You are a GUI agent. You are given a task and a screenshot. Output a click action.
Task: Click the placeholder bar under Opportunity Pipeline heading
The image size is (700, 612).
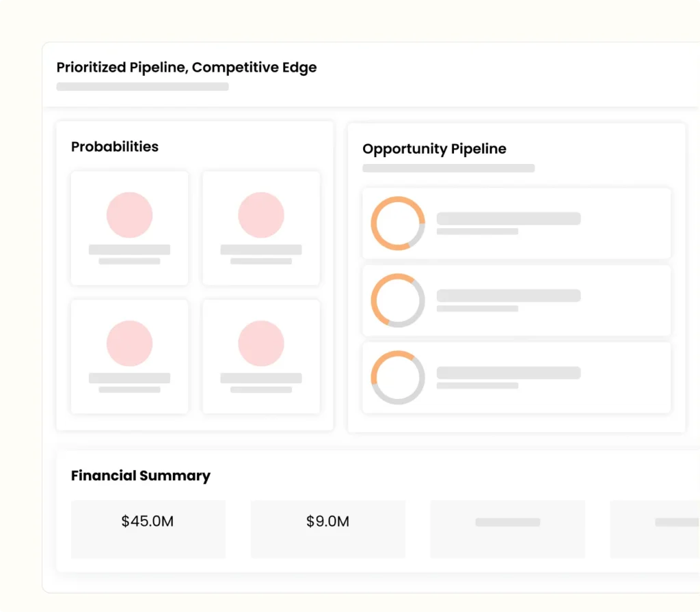tap(448, 168)
